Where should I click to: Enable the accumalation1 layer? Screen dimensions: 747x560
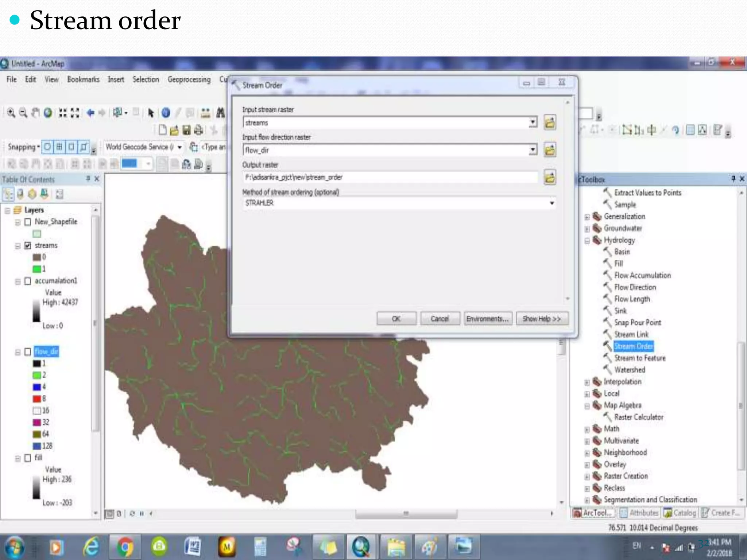pos(28,281)
